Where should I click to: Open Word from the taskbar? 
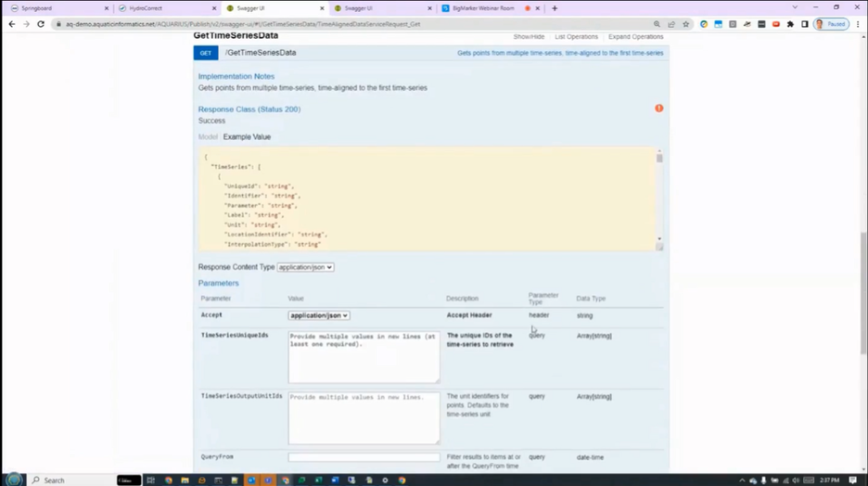(x=335, y=480)
